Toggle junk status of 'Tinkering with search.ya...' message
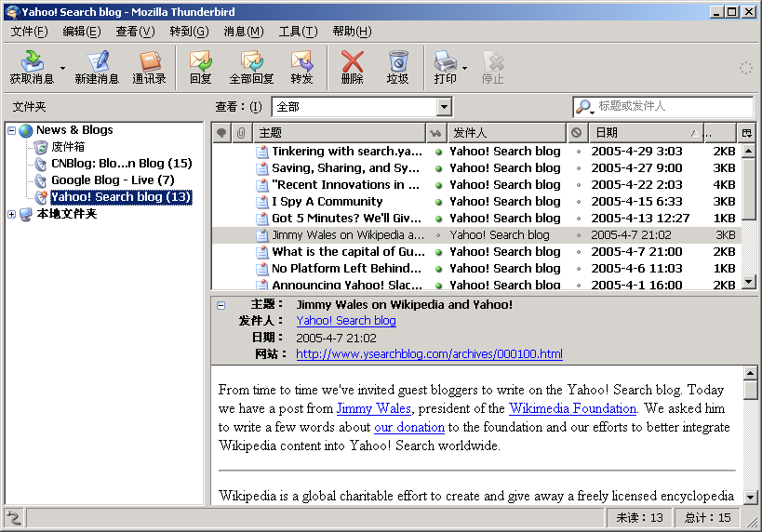Image resolution: width=762 pixels, height=532 pixels. coord(579,152)
